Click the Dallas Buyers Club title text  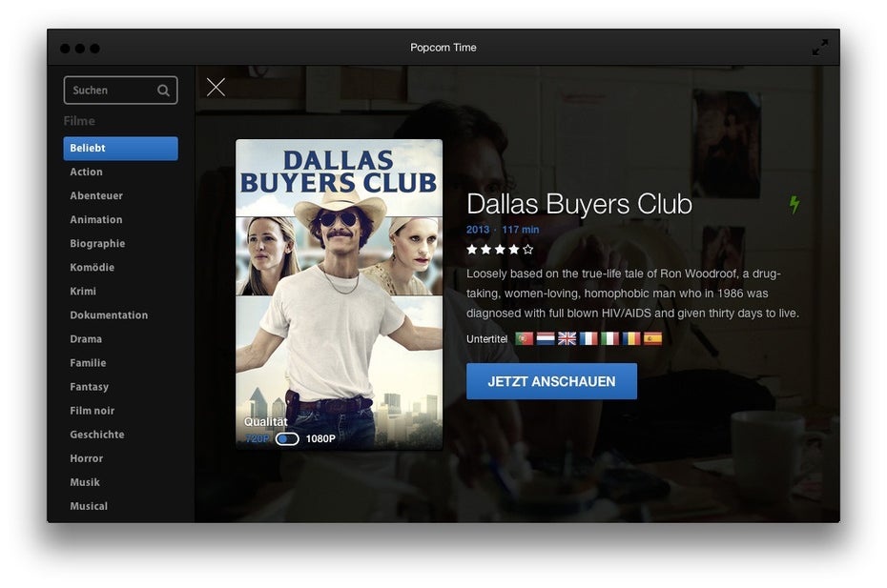579,204
